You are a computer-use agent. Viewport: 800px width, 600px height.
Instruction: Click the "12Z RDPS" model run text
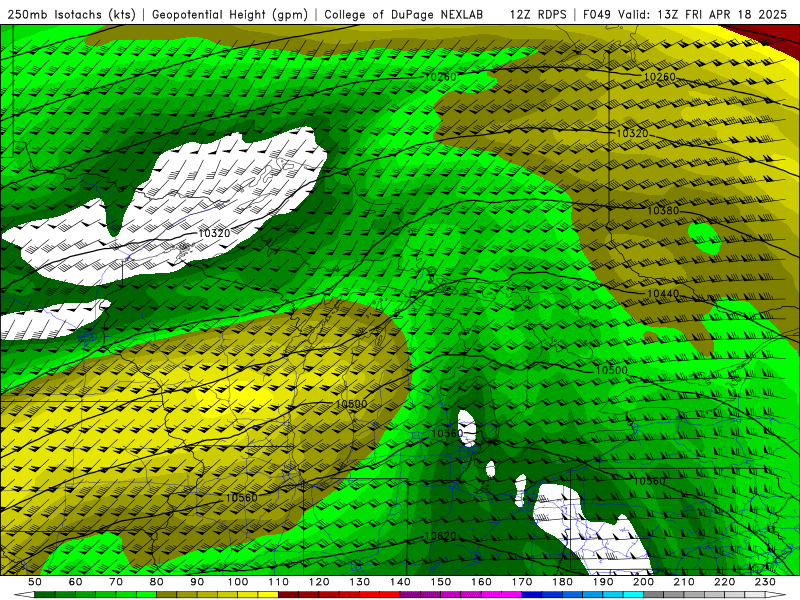click(x=538, y=15)
